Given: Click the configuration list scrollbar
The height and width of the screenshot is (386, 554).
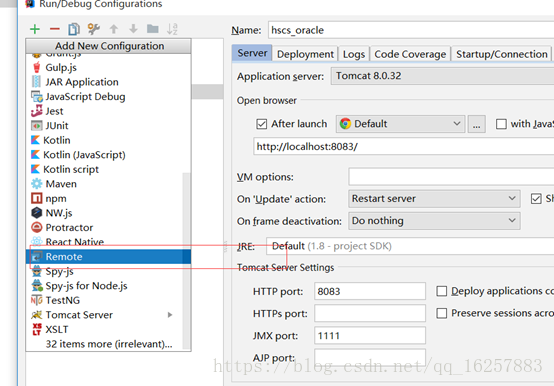Looking at the screenshot, I should click(186, 261).
